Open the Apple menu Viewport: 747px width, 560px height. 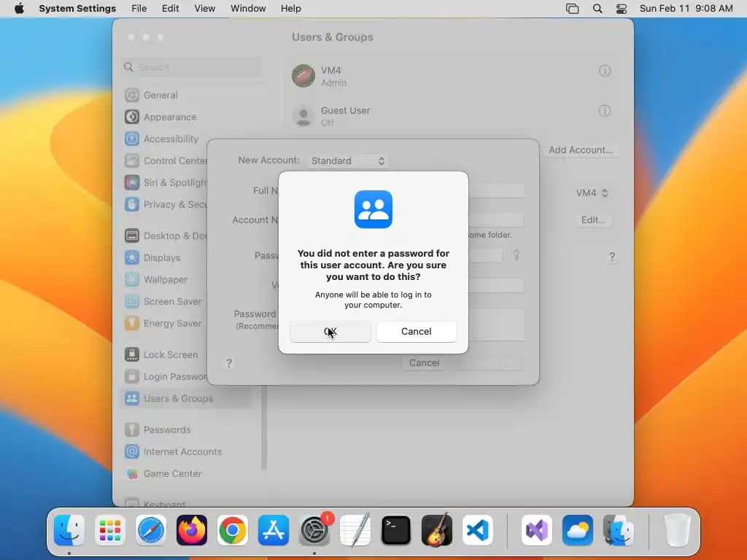(19, 9)
